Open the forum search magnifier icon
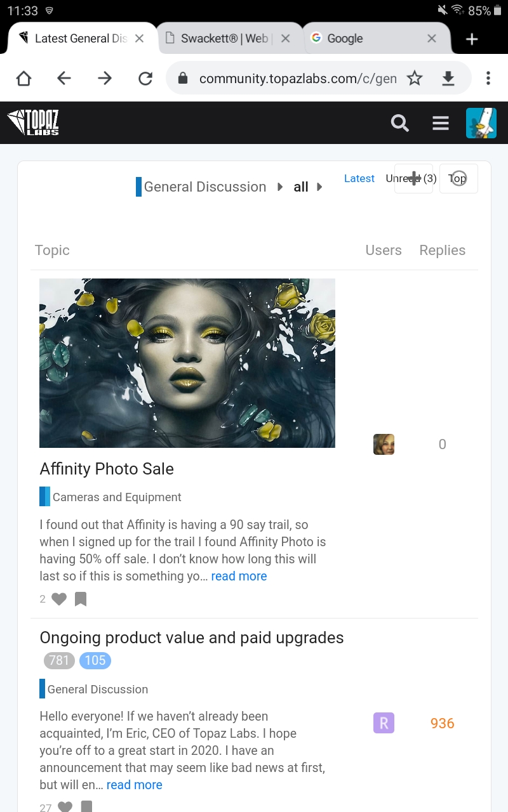 click(x=399, y=122)
